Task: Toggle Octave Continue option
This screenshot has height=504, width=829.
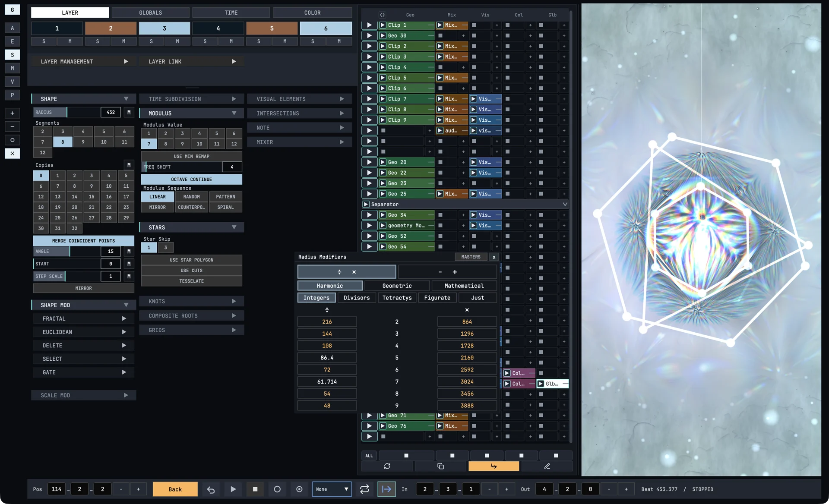Action: click(x=191, y=179)
